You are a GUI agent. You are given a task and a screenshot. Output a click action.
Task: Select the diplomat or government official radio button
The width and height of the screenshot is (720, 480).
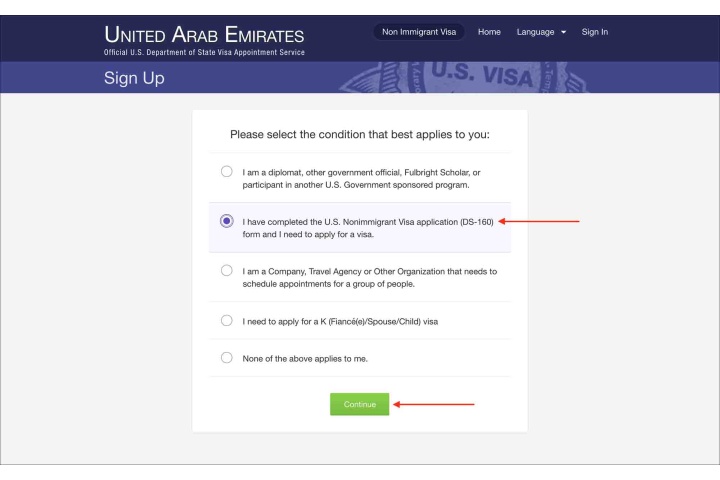click(x=226, y=172)
